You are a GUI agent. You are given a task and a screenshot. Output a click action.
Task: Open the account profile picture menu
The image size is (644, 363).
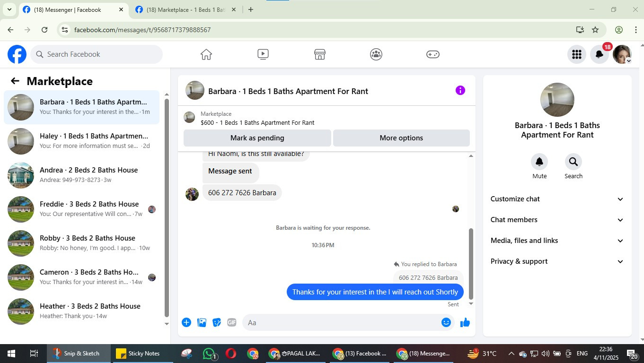coord(622,54)
